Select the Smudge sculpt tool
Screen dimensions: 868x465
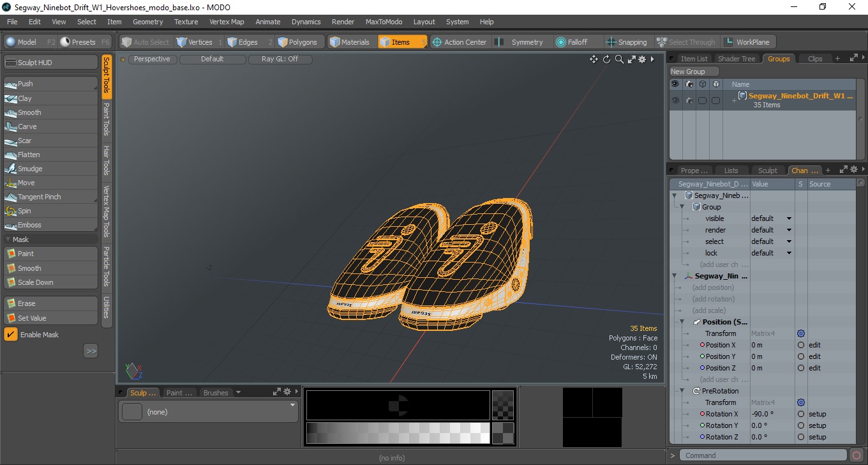(50, 169)
